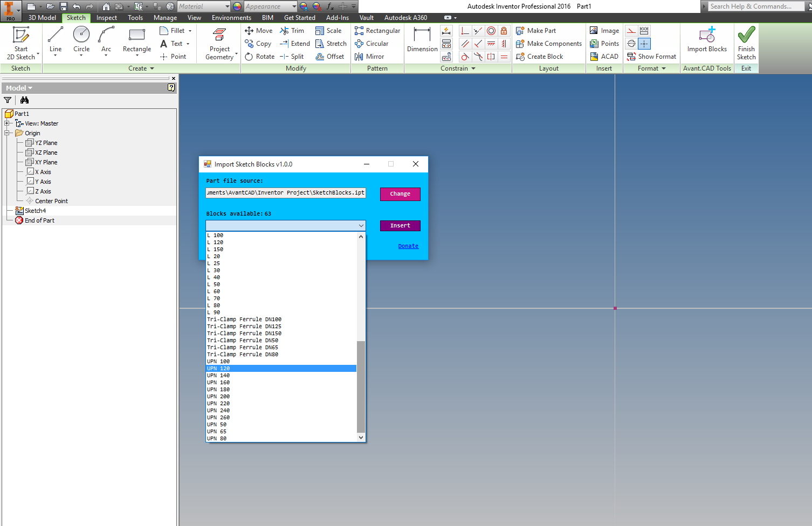Select UPN 120 in the block list

pyautogui.click(x=281, y=369)
